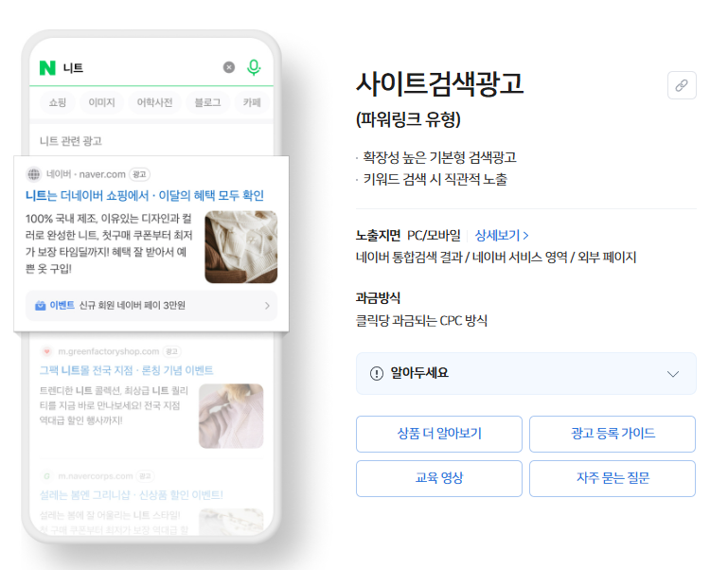Image resolution: width=728 pixels, height=570 pixels.
Task: Open the 블로그 tab
Action: (x=207, y=102)
